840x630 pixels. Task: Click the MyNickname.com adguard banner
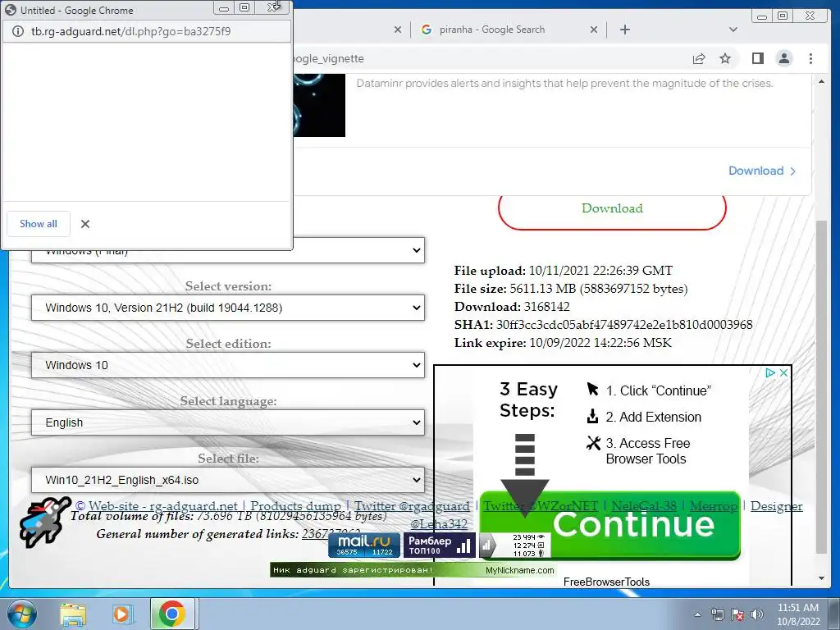click(x=413, y=570)
